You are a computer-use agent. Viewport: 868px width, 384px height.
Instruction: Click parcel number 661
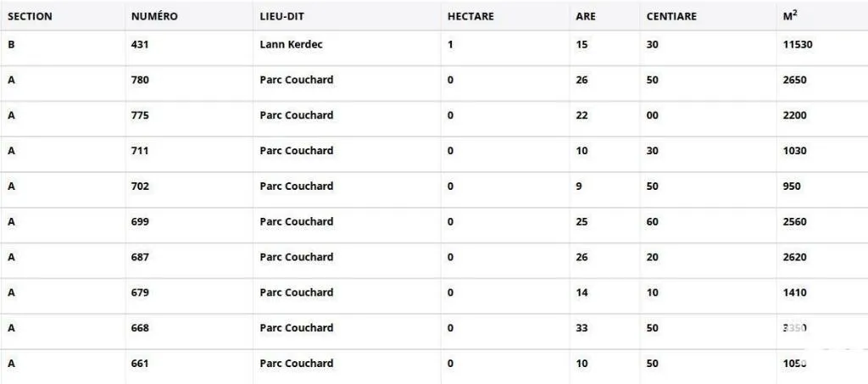(x=140, y=363)
